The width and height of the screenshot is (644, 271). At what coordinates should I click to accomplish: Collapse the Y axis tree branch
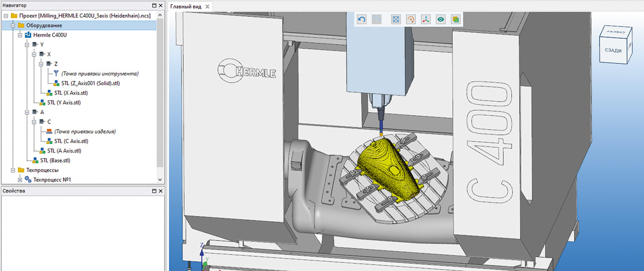27,45
